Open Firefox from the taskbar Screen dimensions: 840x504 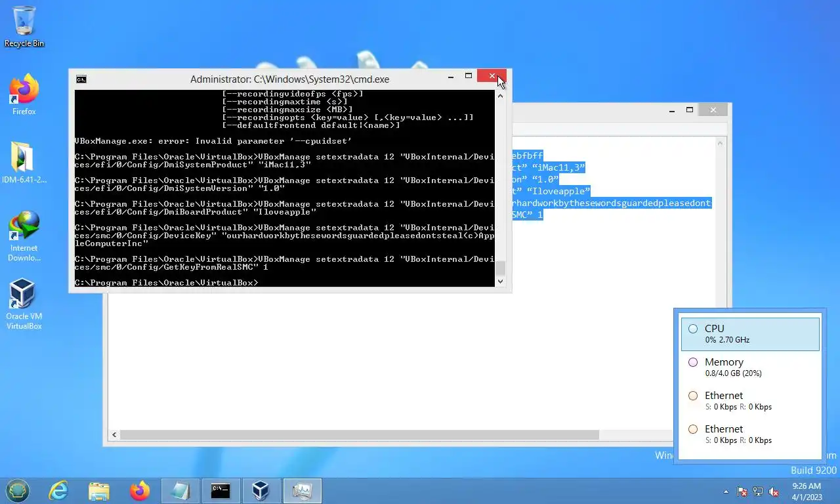point(140,491)
